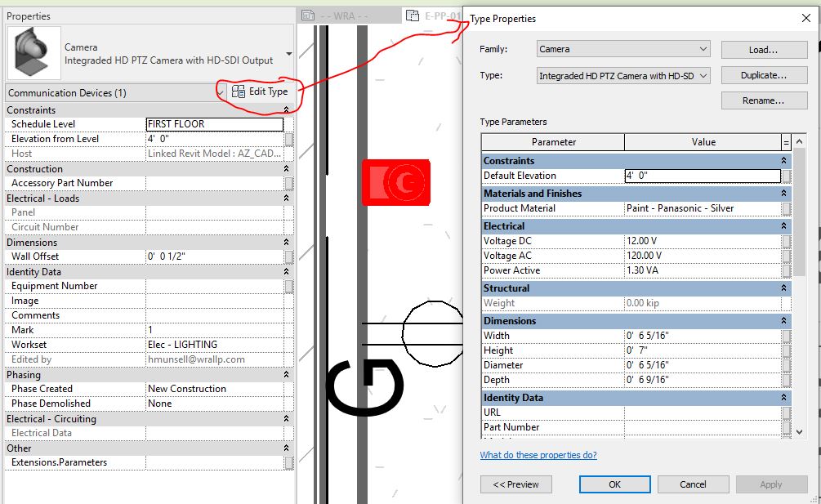Viewport: 821px width, 504px height.
Task: Collapse the Construction section in Properties
Action: point(287,168)
